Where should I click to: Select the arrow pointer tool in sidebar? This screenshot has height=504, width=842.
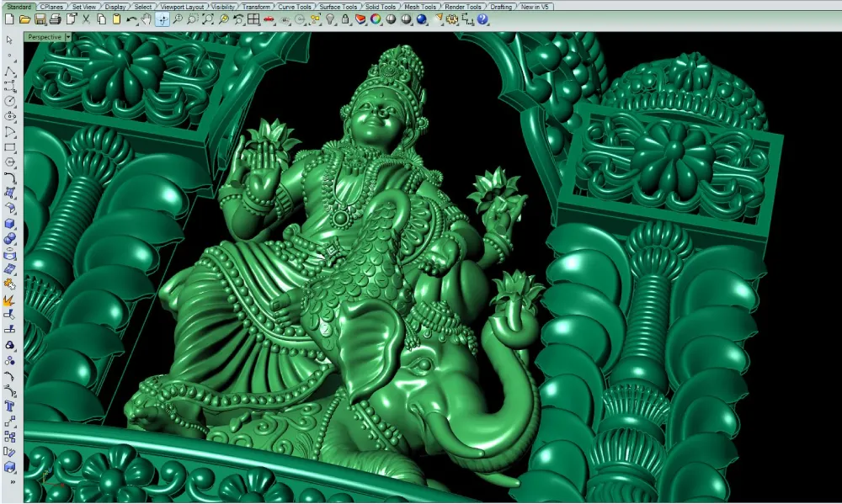pos(9,40)
